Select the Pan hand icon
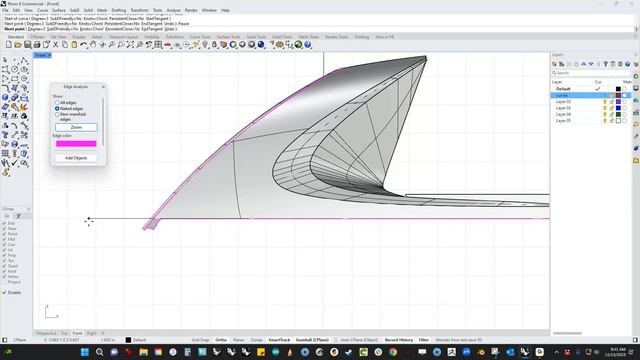 93,44
